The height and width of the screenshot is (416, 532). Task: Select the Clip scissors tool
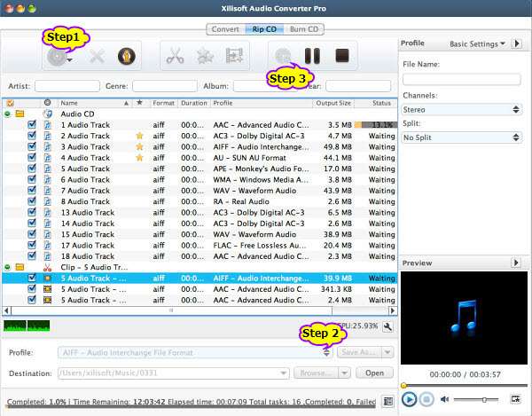[175, 56]
